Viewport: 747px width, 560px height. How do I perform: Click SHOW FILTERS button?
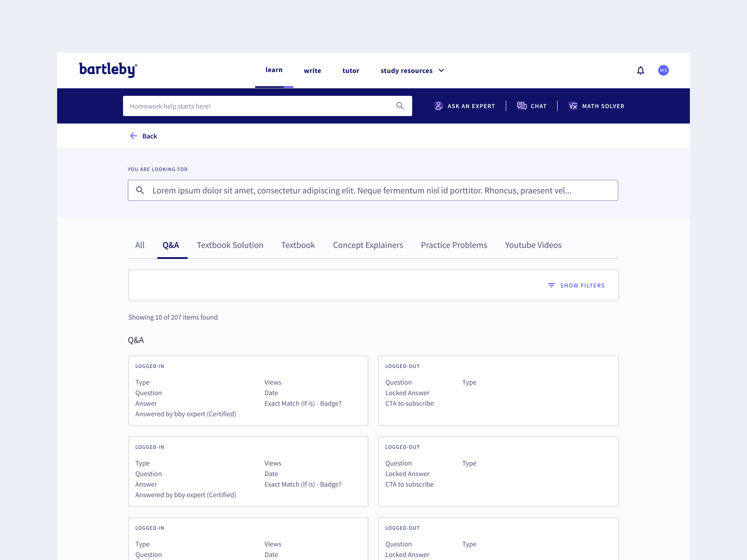[577, 285]
